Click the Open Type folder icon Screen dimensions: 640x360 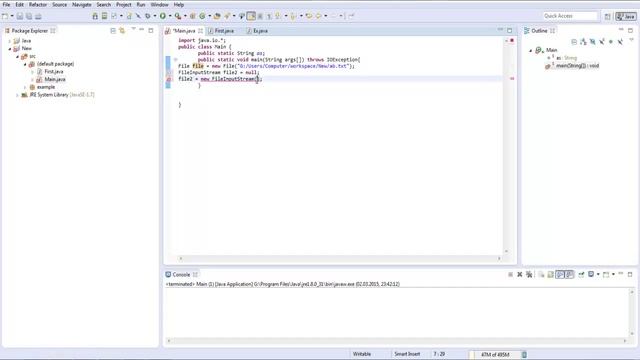click(217, 16)
